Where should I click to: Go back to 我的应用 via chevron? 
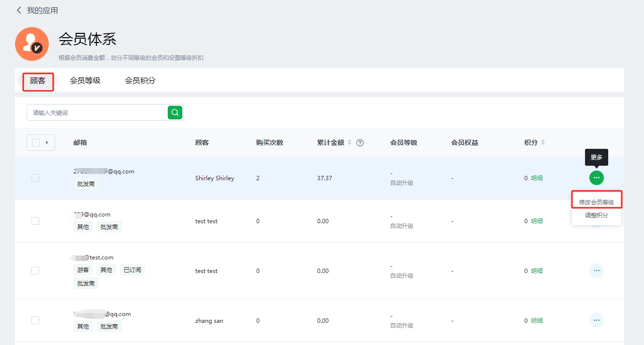pyautogui.click(x=19, y=10)
